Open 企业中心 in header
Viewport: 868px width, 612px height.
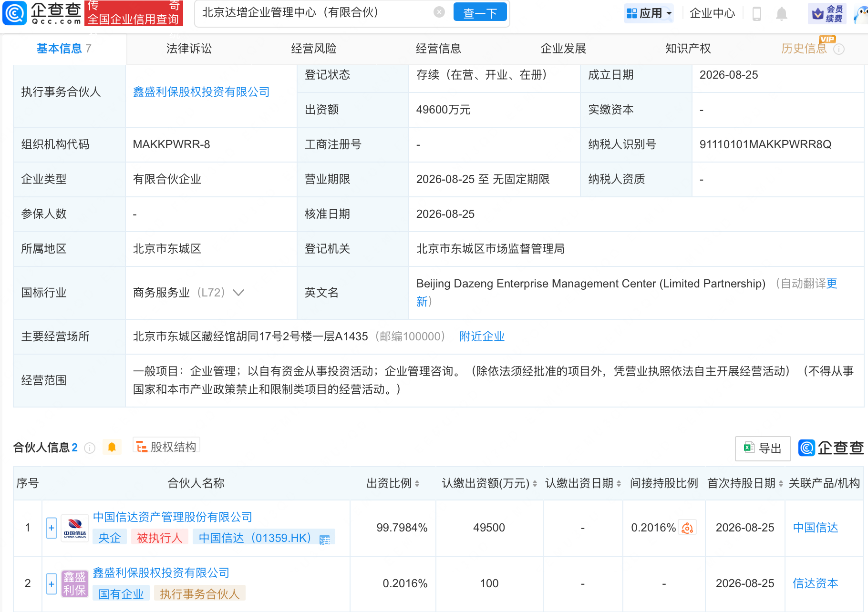pos(712,13)
